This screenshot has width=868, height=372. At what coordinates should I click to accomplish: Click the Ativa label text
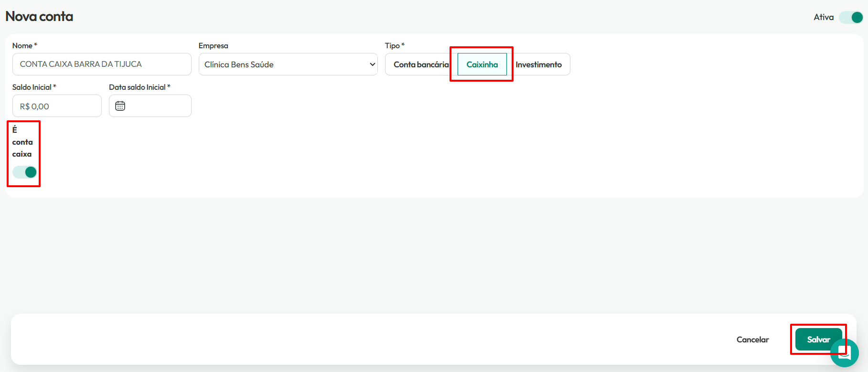click(824, 17)
